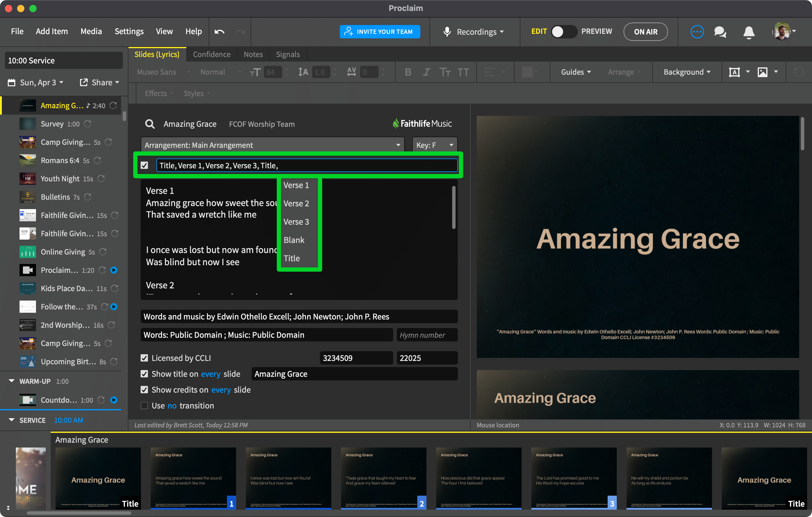This screenshot has width=812, height=517.
Task: Open the more options ellipsis icon
Action: (x=697, y=32)
